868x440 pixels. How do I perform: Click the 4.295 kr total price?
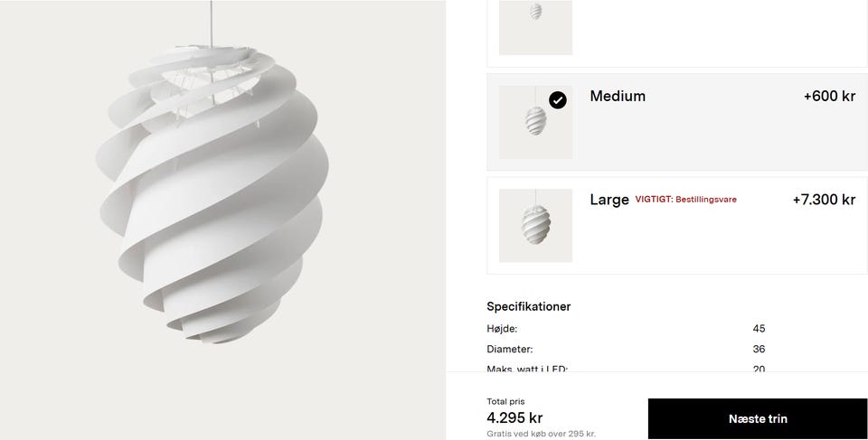click(514, 417)
